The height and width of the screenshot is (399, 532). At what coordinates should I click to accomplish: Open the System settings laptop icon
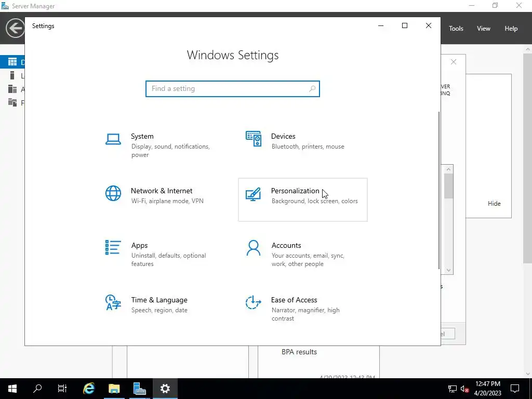113,139
